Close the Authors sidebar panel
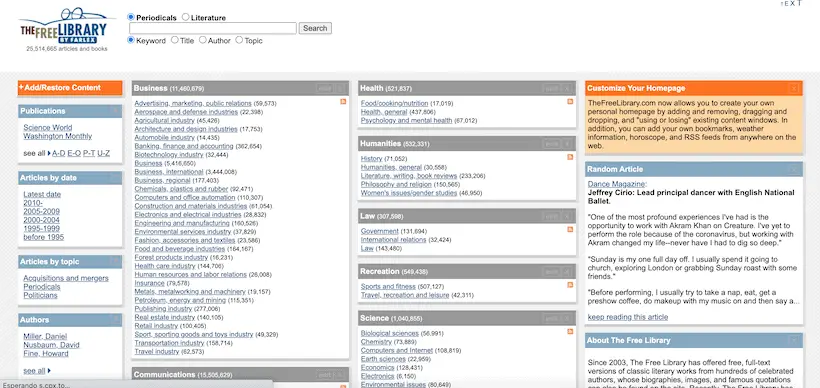The image size is (820, 388). click(x=115, y=319)
